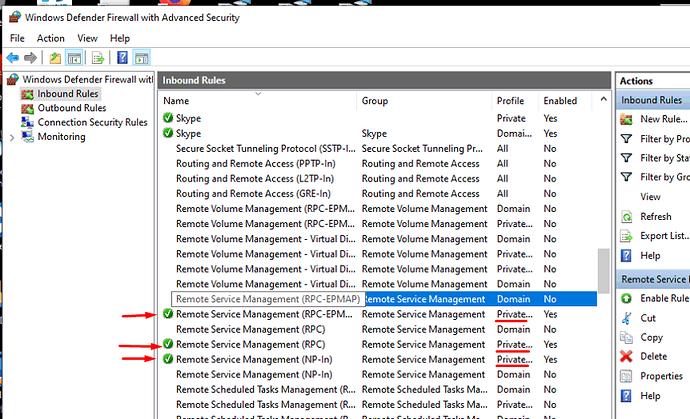Click the Up one level folder icon
The height and width of the screenshot is (419, 690).
(55, 58)
